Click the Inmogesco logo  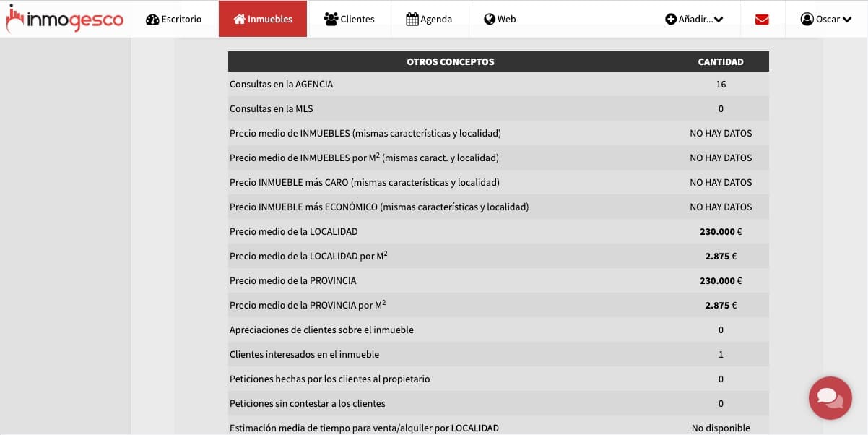click(65, 19)
